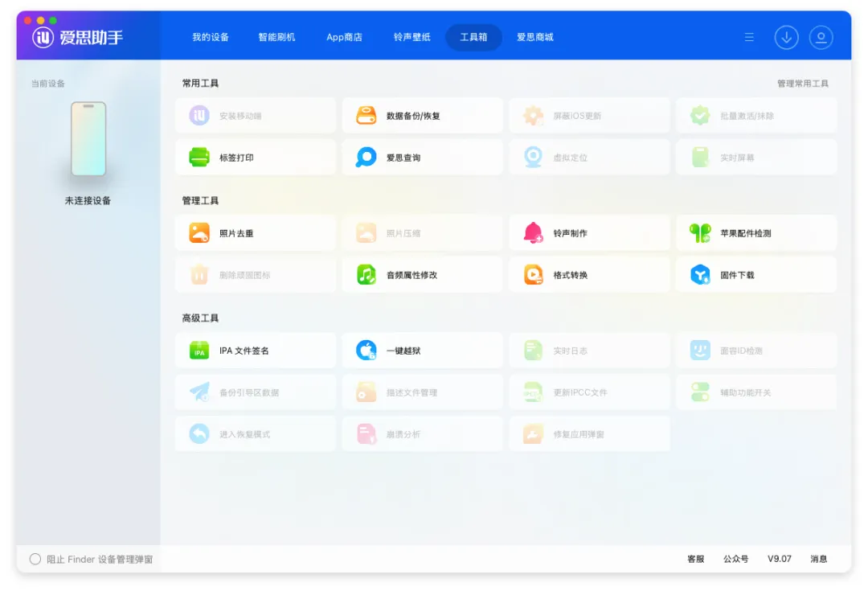
Task: Open the 音频属性修改 music icon
Action: (366, 275)
